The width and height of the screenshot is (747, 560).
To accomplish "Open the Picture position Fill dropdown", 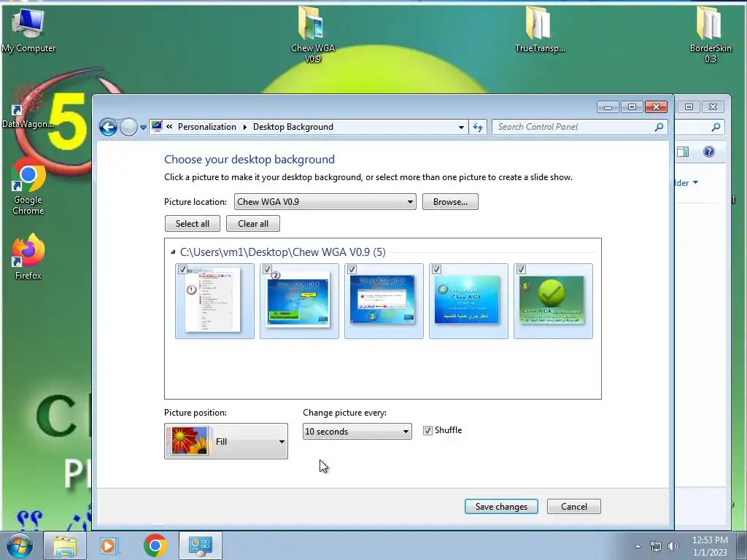I will click(226, 441).
